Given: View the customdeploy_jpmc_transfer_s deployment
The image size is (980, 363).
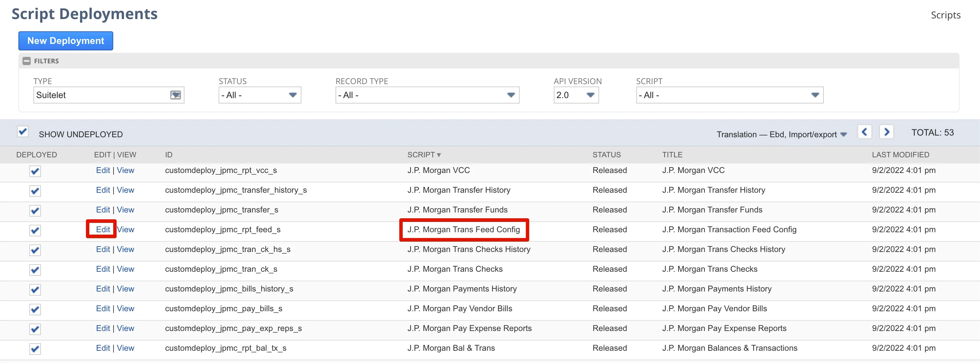Looking at the screenshot, I should pyautogui.click(x=125, y=210).
